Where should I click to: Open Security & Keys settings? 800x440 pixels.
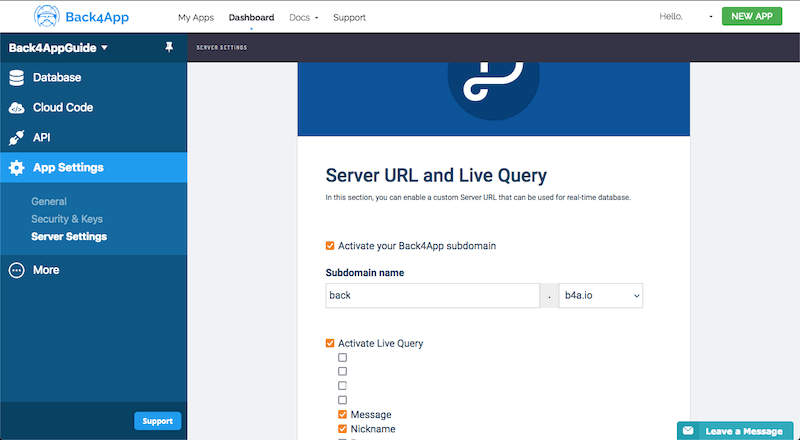(67, 219)
